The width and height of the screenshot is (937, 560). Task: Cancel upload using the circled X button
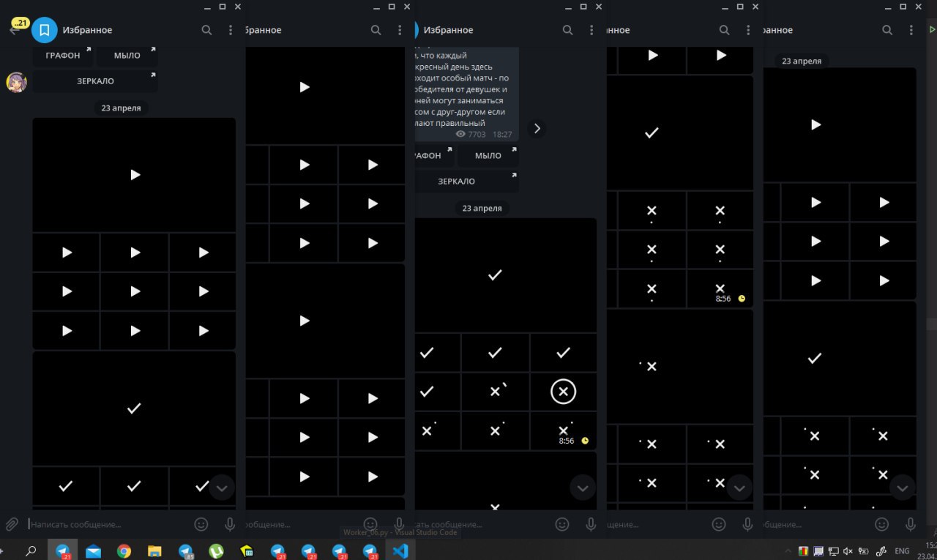pos(563,392)
